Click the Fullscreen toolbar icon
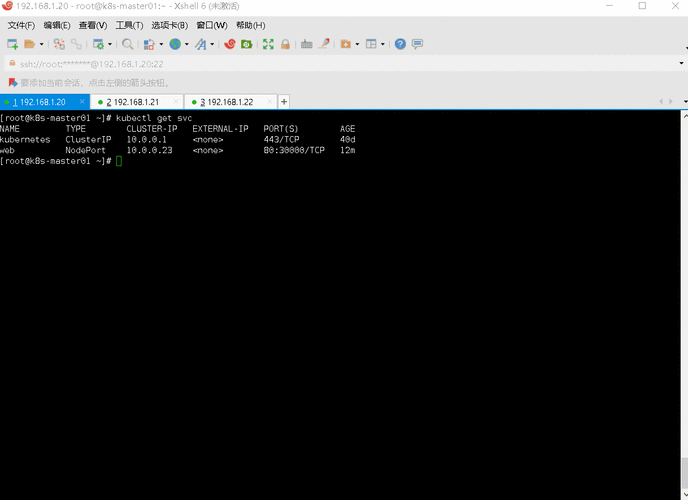Viewport: 688px width, 500px height. pyautogui.click(x=268, y=44)
